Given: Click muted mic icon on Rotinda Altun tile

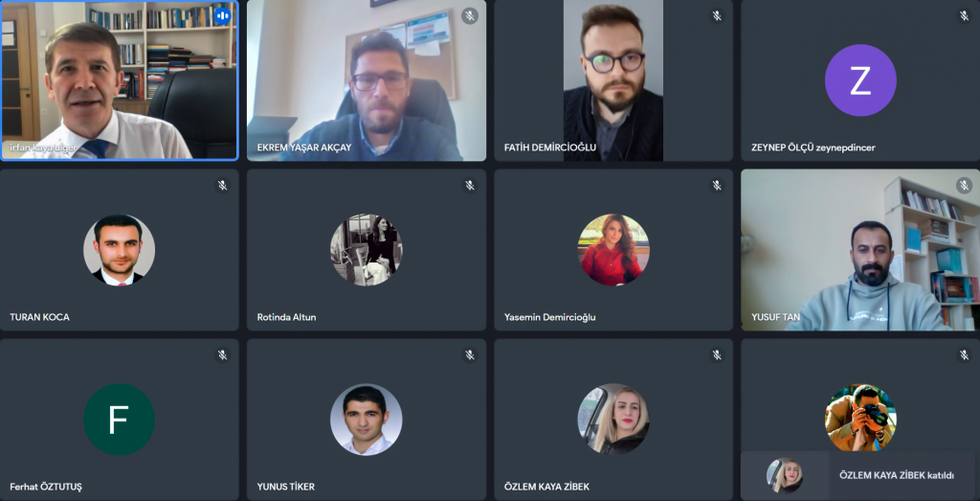Looking at the screenshot, I should 469,185.
